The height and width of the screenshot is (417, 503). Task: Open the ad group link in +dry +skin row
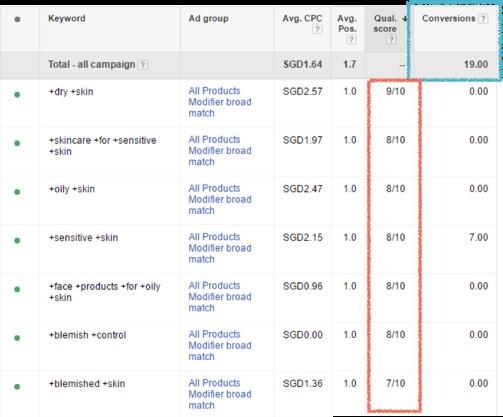[x=220, y=102]
